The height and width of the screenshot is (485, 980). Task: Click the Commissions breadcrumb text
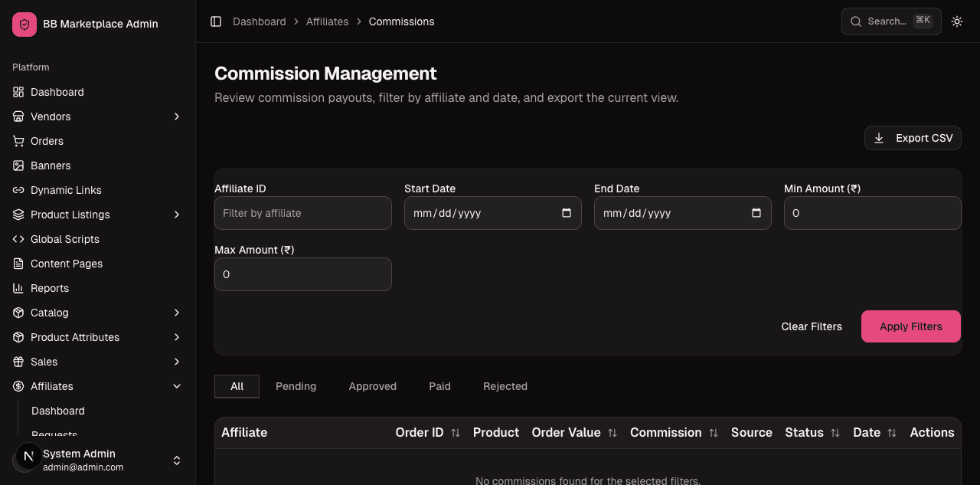[402, 21]
